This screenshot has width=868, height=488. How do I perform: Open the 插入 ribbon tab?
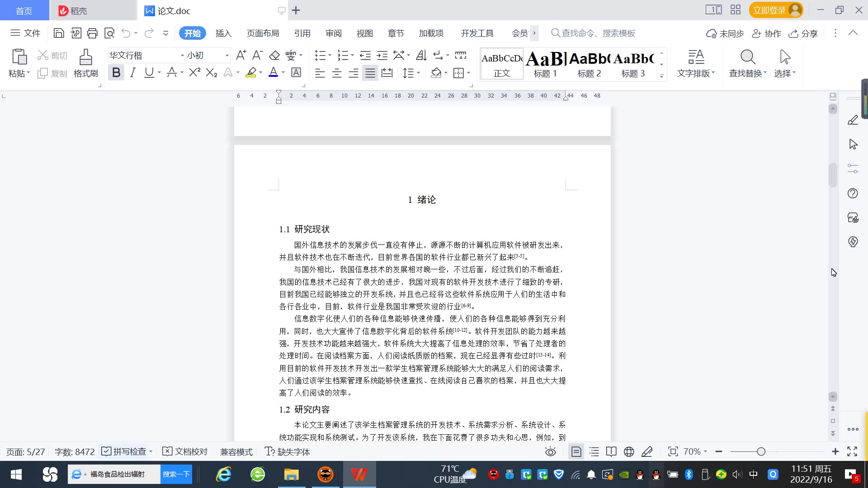223,33
